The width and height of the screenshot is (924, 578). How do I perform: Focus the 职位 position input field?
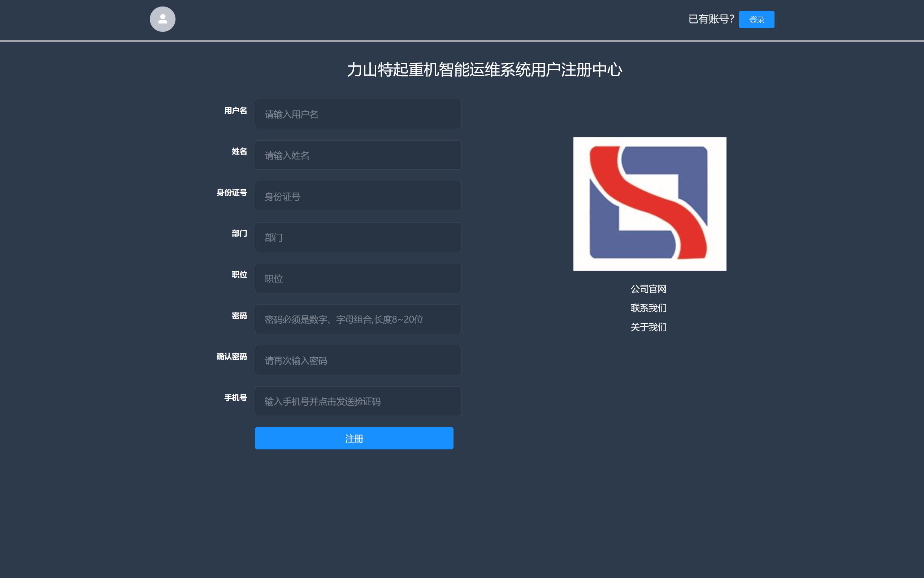pos(358,278)
